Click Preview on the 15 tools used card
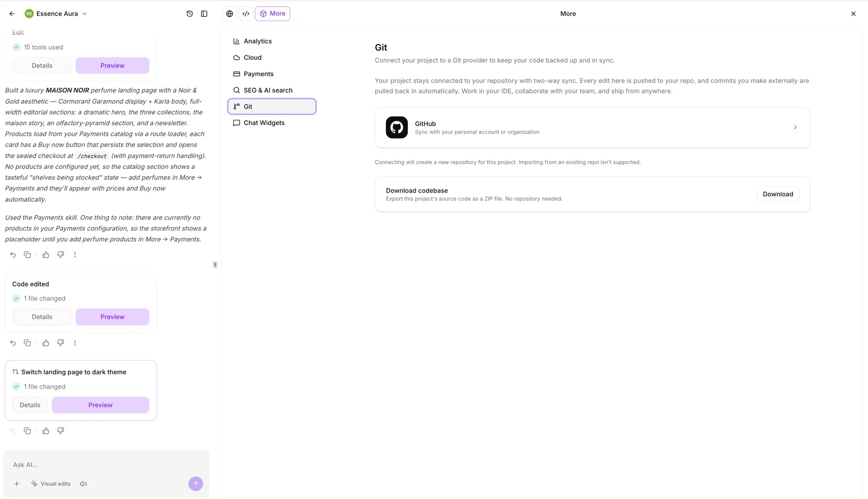868x499 pixels. pyautogui.click(x=112, y=66)
